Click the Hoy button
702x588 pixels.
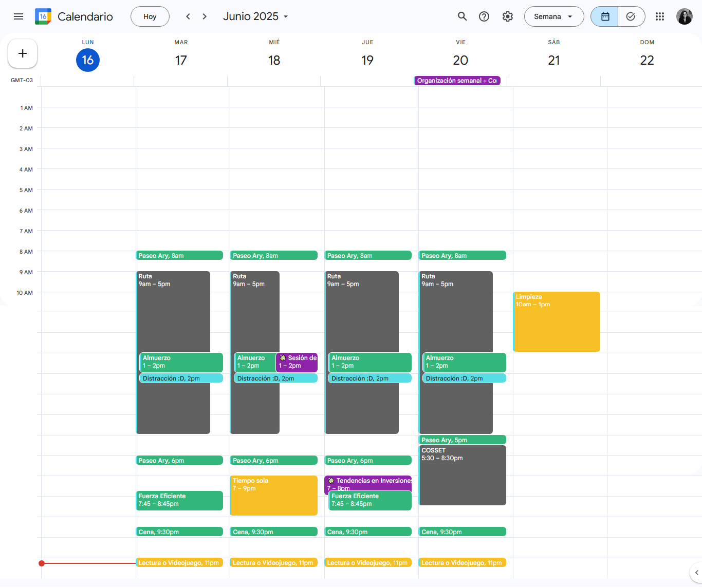point(150,16)
